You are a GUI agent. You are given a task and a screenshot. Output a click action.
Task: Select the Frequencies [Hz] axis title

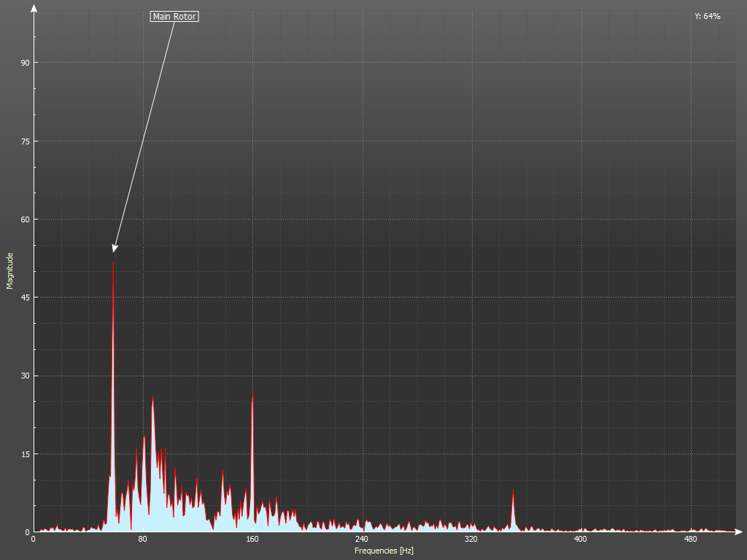click(384, 551)
